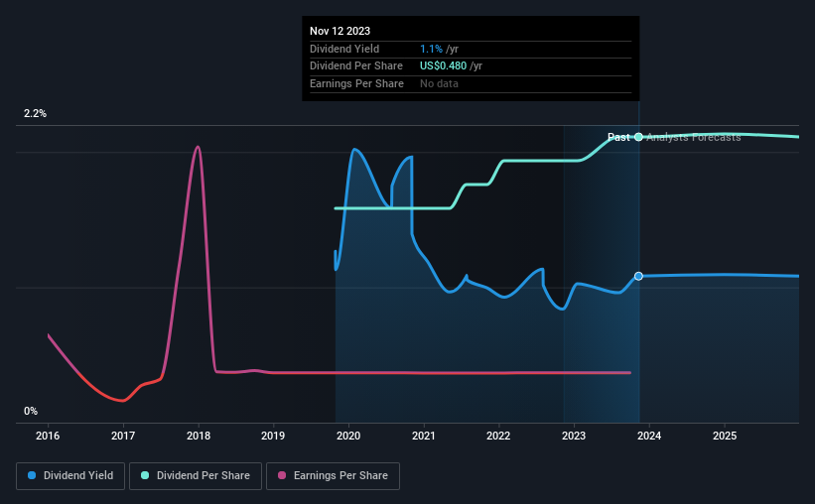Click the Nov 12 2023 tooltip date
This screenshot has width=815, height=504.
click(340, 31)
